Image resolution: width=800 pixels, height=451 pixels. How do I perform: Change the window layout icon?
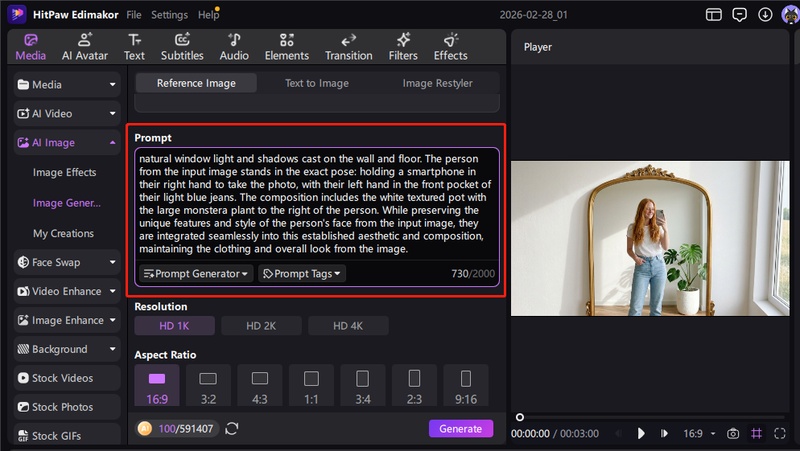pos(713,14)
